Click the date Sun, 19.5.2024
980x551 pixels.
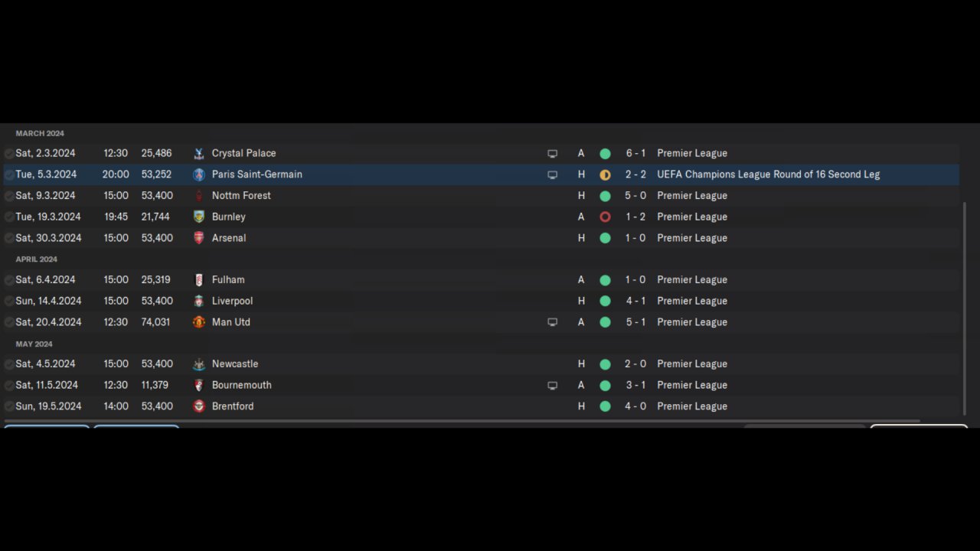pos(48,406)
